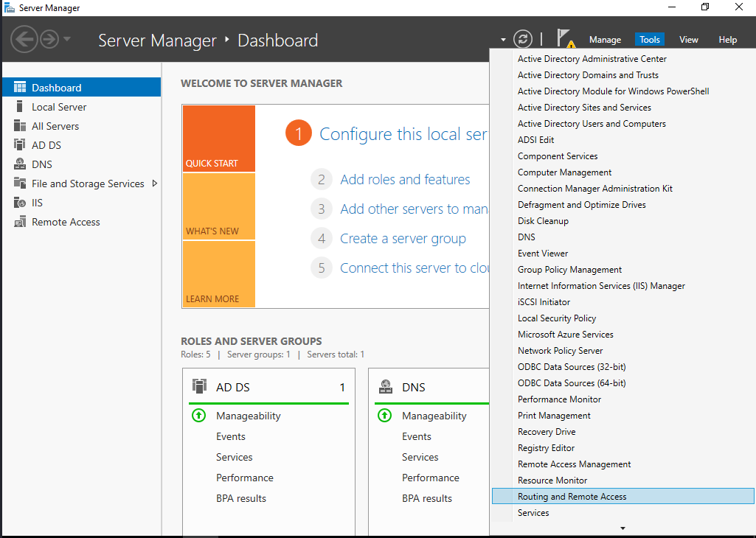Click green Manageability status icon in AD DS tile
Image resolution: width=756 pixels, height=538 pixels.
click(198, 416)
